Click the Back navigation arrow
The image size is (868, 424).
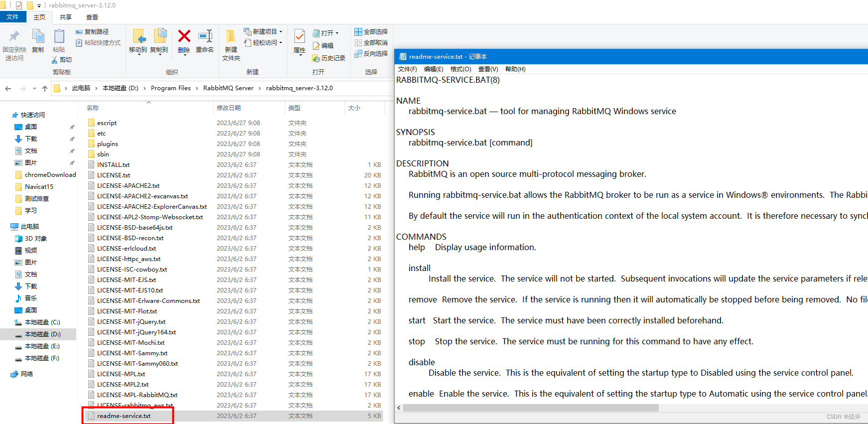pos(8,88)
